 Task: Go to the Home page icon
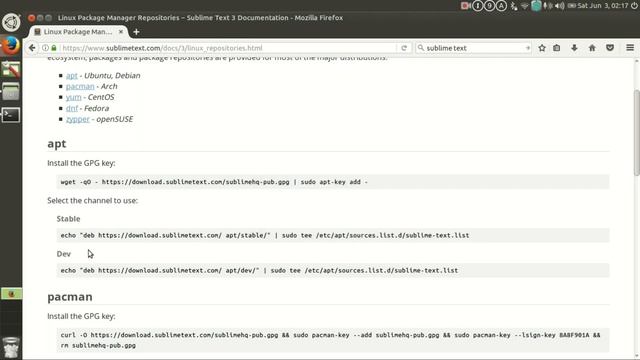tap(592, 48)
